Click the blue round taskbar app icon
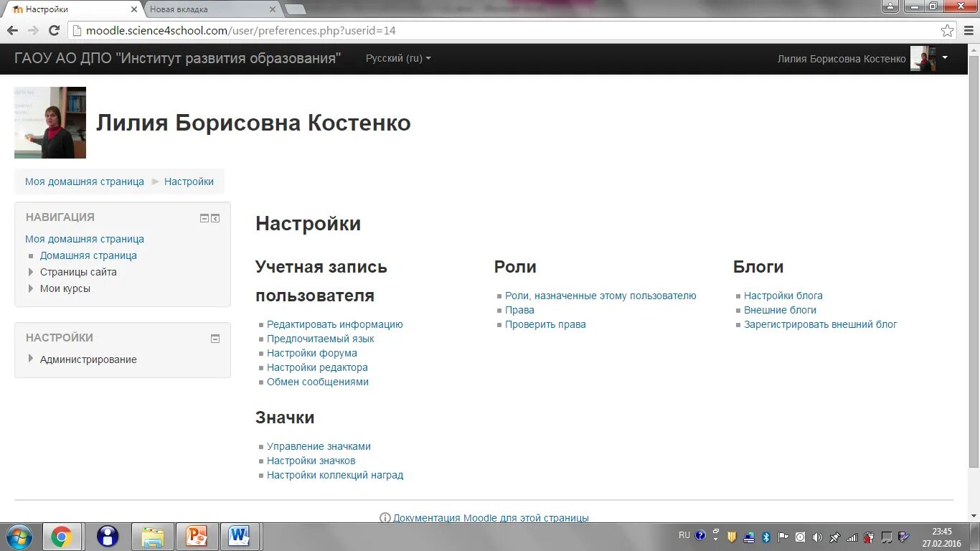The width and height of the screenshot is (980, 551). click(x=108, y=537)
